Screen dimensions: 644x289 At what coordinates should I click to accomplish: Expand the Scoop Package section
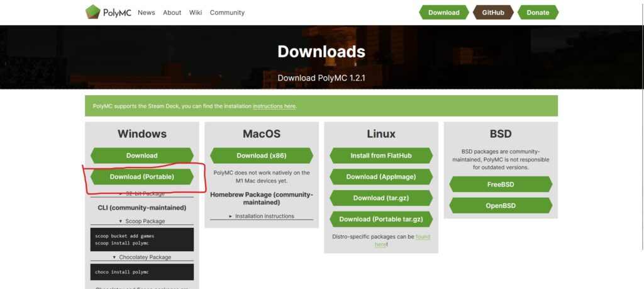142,221
